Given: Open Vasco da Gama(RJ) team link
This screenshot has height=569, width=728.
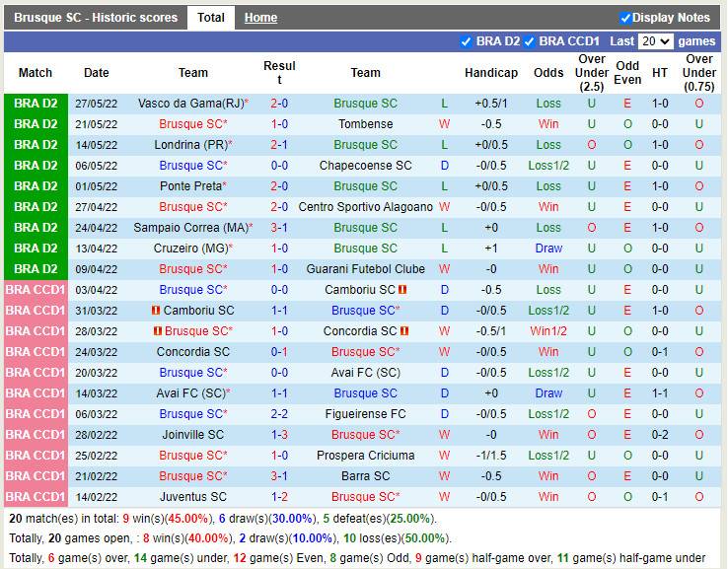Looking at the screenshot, I should (190, 104).
